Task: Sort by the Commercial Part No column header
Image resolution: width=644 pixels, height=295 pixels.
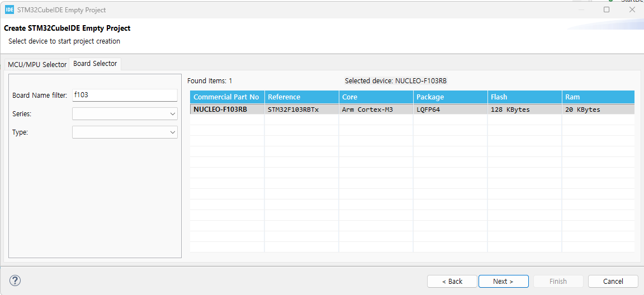Action: [227, 97]
